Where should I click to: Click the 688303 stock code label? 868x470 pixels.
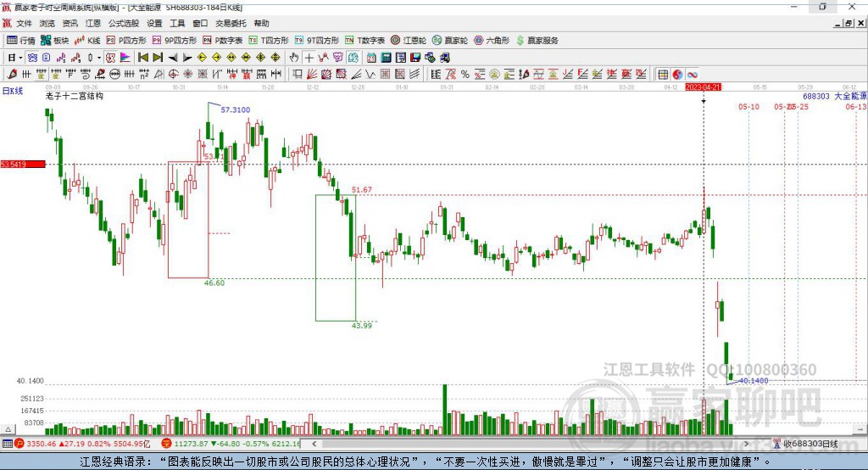816,97
